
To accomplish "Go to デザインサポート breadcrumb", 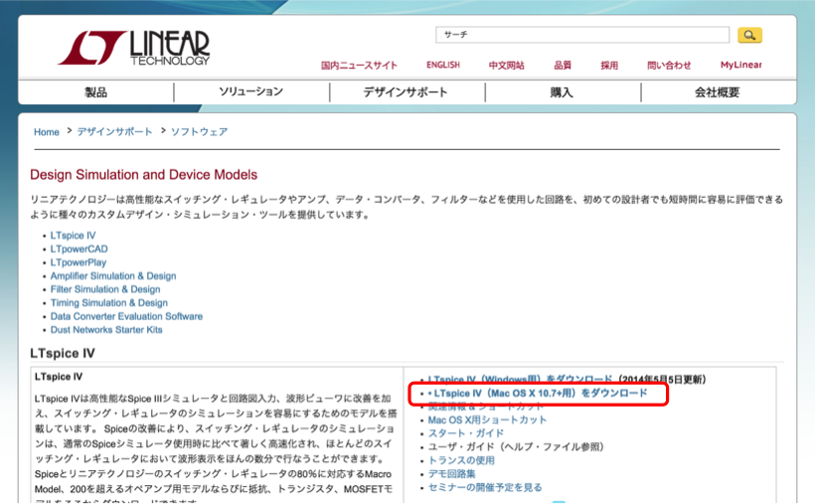I will 114,131.
